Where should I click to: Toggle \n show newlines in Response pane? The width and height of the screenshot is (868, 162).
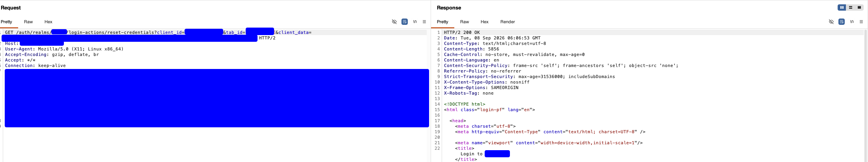(852, 22)
